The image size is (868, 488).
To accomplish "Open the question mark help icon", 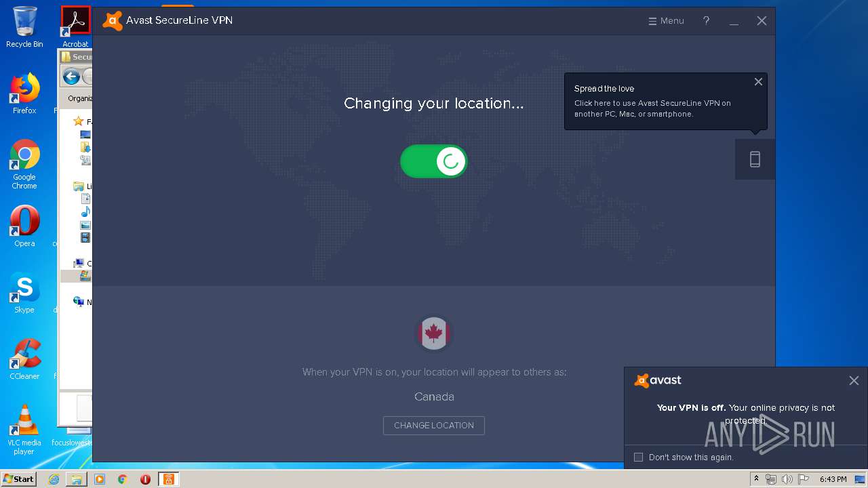I will tap(706, 21).
